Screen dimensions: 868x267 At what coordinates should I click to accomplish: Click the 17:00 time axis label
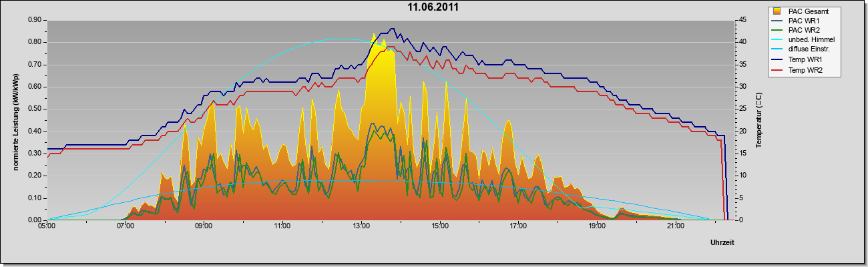518,227
